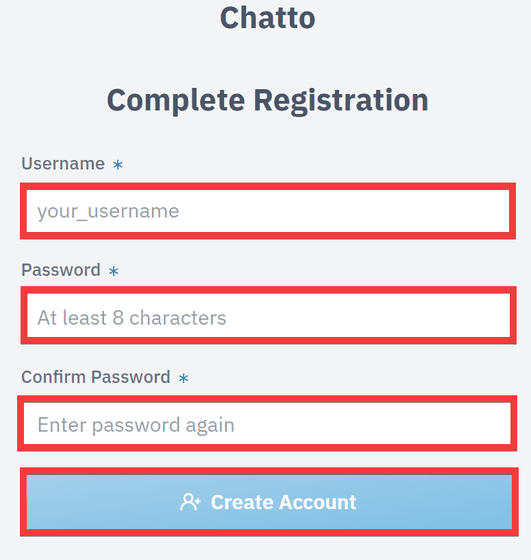Click the asterisk next to Confirm Password
The image size is (531, 560).
(184, 378)
